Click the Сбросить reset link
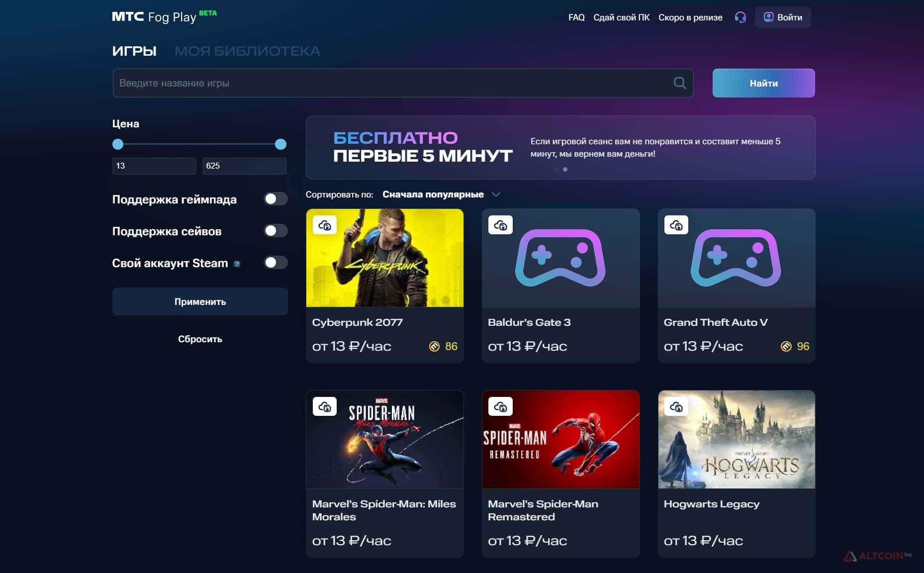The image size is (924, 573). coord(200,339)
